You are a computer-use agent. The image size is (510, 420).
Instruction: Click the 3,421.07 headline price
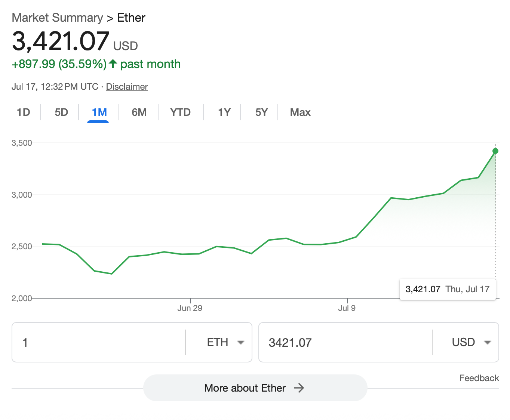click(x=61, y=41)
